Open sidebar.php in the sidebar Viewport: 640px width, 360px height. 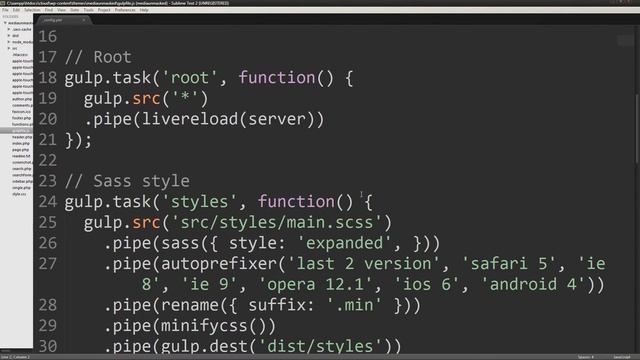pos(22,181)
